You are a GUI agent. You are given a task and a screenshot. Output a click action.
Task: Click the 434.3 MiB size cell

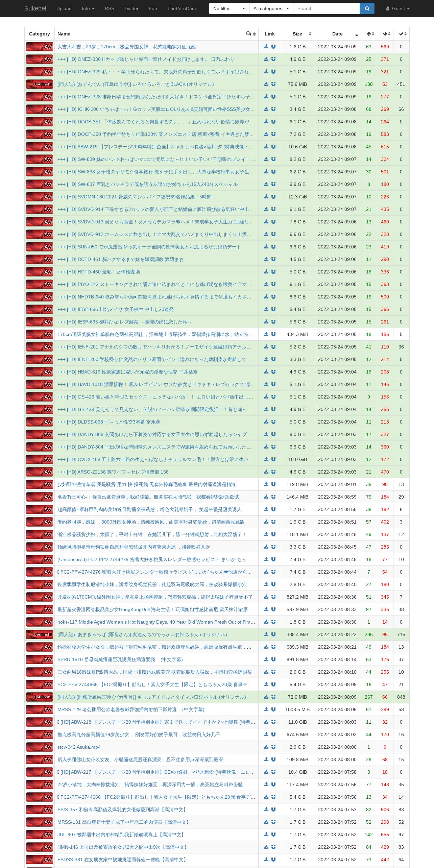tap(297, 334)
